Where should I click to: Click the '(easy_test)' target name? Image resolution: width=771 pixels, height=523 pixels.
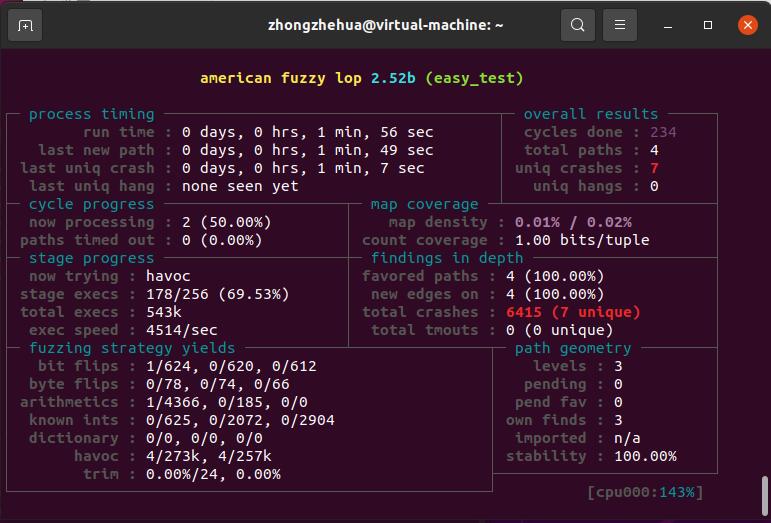click(x=474, y=78)
